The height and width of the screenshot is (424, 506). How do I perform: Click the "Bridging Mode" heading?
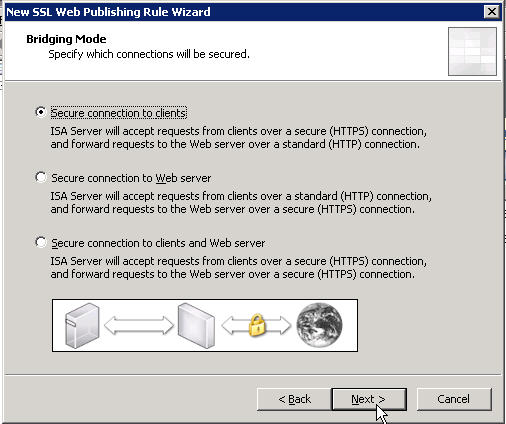pyautogui.click(x=66, y=39)
